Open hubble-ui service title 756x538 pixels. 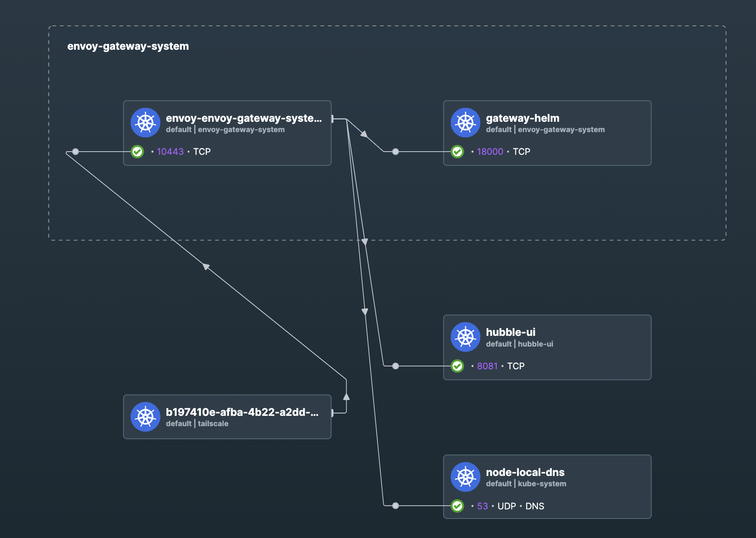tap(510, 332)
